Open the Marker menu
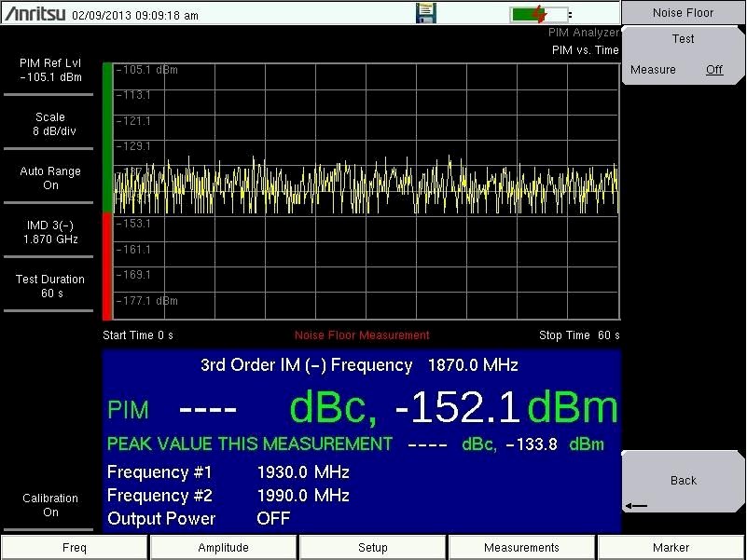The height and width of the screenshot is (560, 747). coord(671,548)
